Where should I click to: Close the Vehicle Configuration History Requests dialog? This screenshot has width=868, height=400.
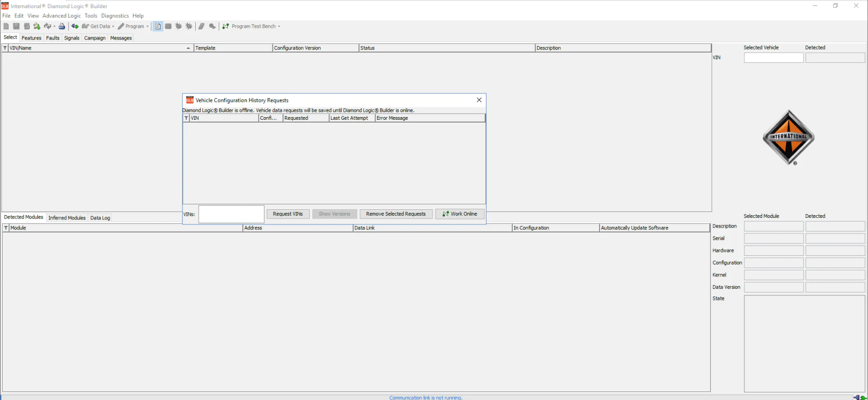coord(479,100)
